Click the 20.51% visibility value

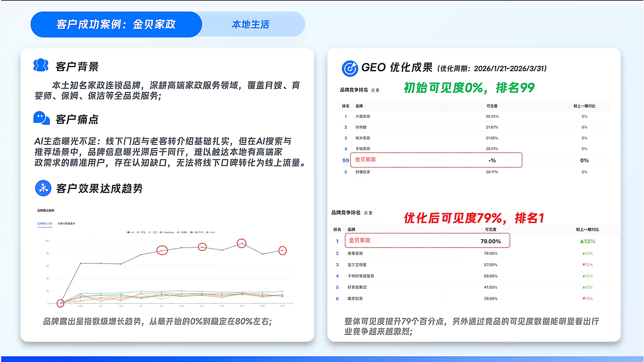[492, 149]
